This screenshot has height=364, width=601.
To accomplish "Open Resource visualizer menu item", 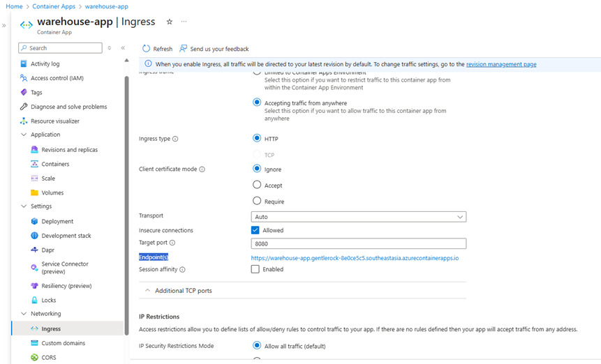I will tap(55, 121).
